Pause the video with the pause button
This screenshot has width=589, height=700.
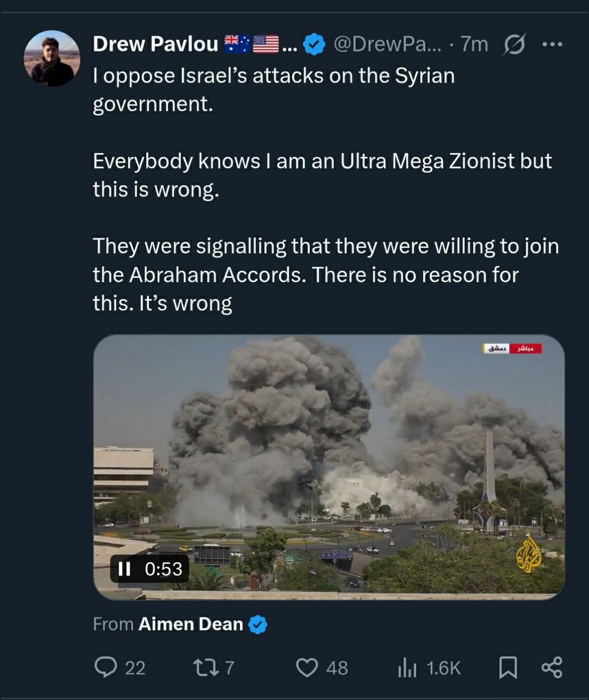click(x=124, y=569)
